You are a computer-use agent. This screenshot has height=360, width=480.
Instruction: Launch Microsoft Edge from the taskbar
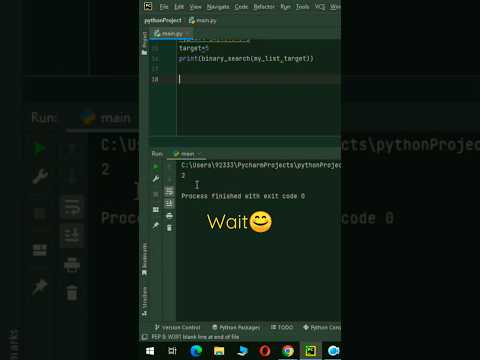point(196,351)
